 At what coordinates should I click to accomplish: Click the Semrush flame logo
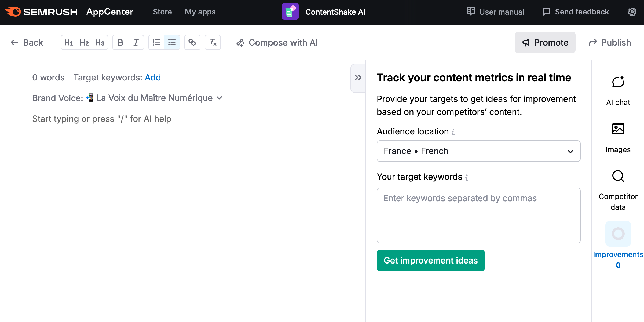(13, 12)
